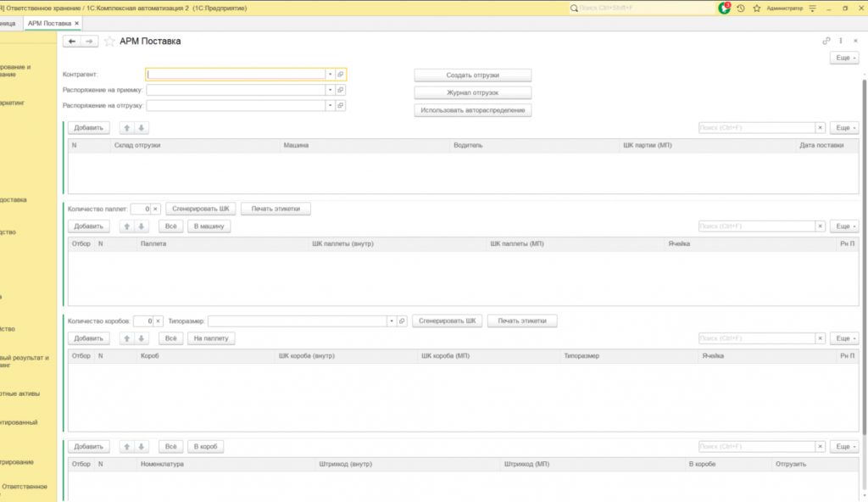Click Сгенерировать ШК for boxes
Screen dimensions: 868x502
coord(448,321)
